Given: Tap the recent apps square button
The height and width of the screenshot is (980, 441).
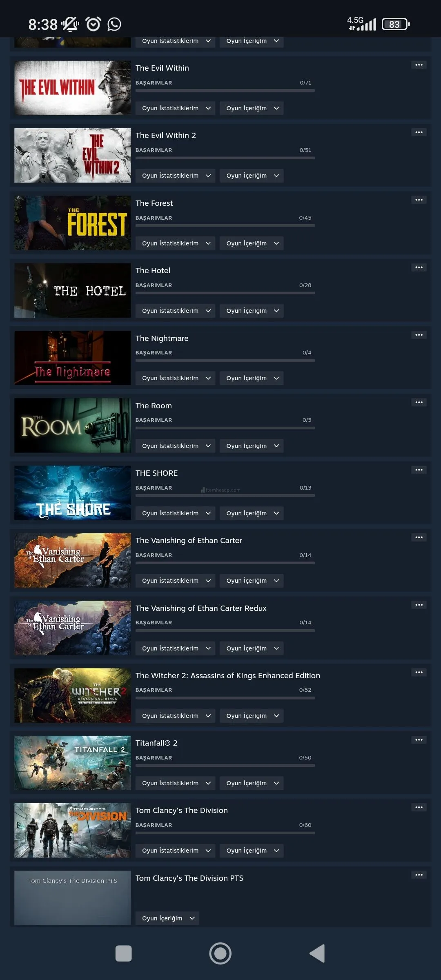Looking at the screenshot, I should [124, 953].
